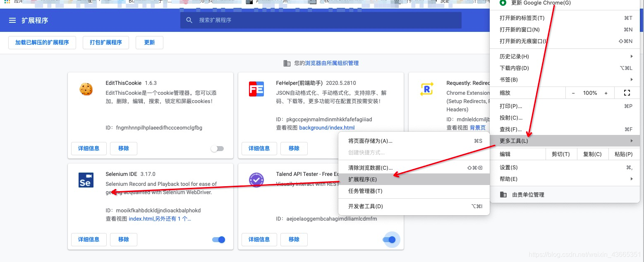The height and width of the screenshot is (262, 644).
Task: Toggle EditThisCookie extension on
Action: tap(217, 149)
